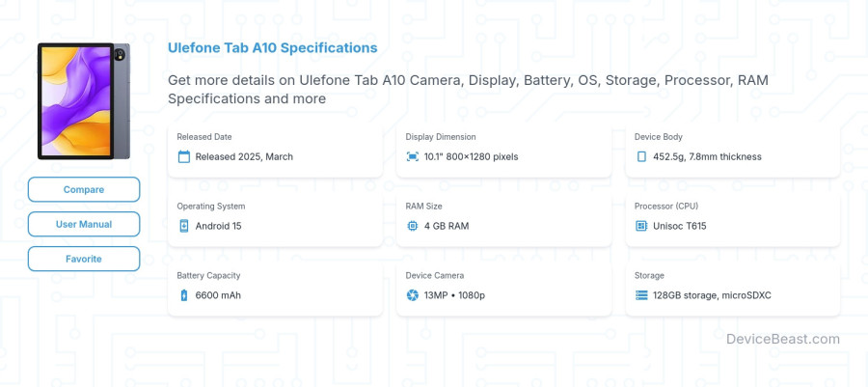868x387 pixels.
Task: Click the processor icon beside Unisoc T615
Action: tap(641, 226)
